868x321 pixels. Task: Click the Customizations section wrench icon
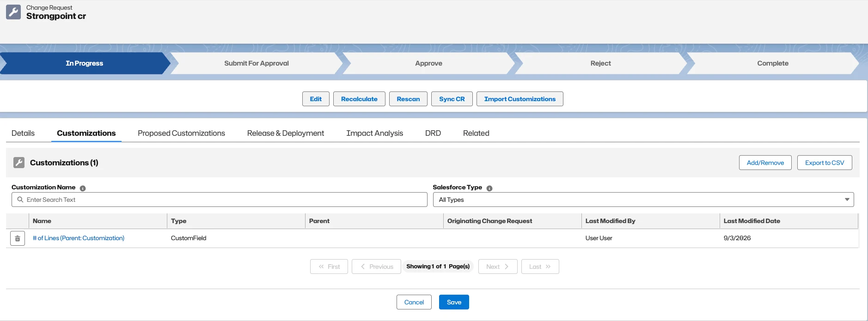pyautogui.click(x=19, y=163)
